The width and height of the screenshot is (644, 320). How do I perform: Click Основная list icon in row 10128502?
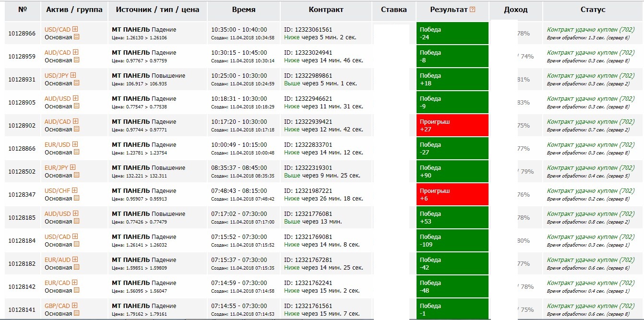(76, 175)
